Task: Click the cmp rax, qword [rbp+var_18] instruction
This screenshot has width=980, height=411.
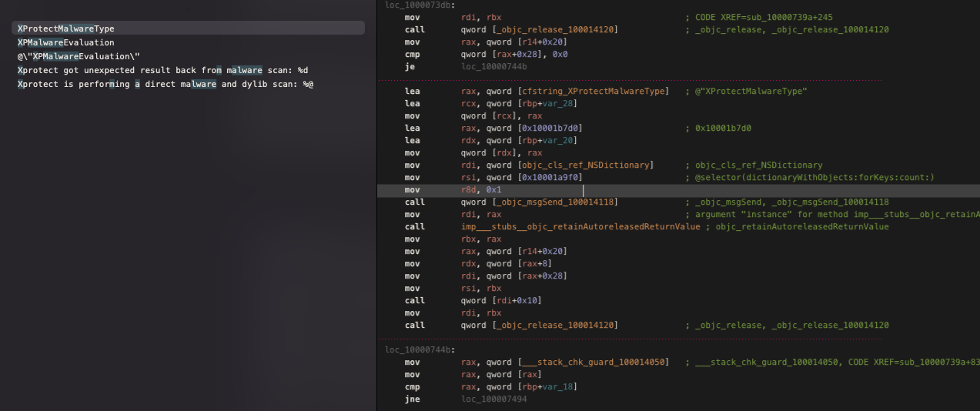Action: (491, 386)
